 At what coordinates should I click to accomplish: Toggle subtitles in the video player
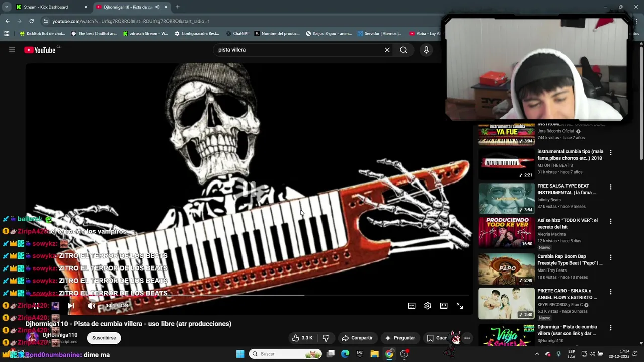click(x=412, y=306)
